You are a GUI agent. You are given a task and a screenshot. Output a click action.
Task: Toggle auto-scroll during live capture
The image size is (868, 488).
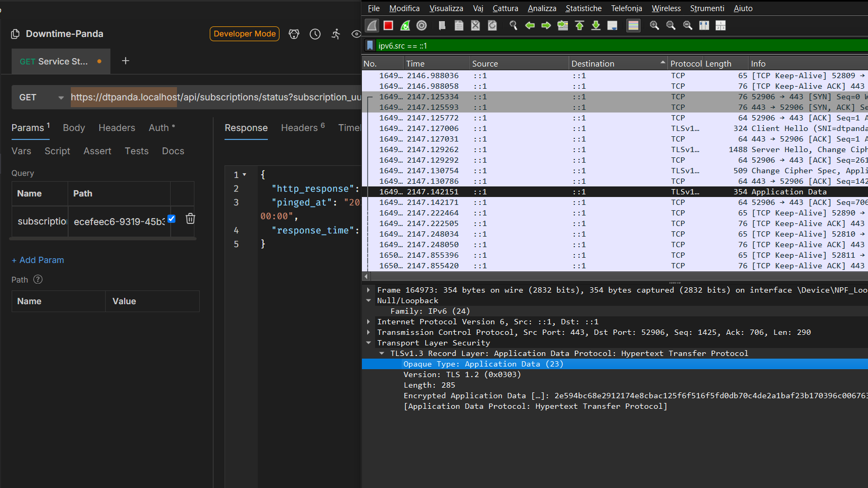click(612, 25)
